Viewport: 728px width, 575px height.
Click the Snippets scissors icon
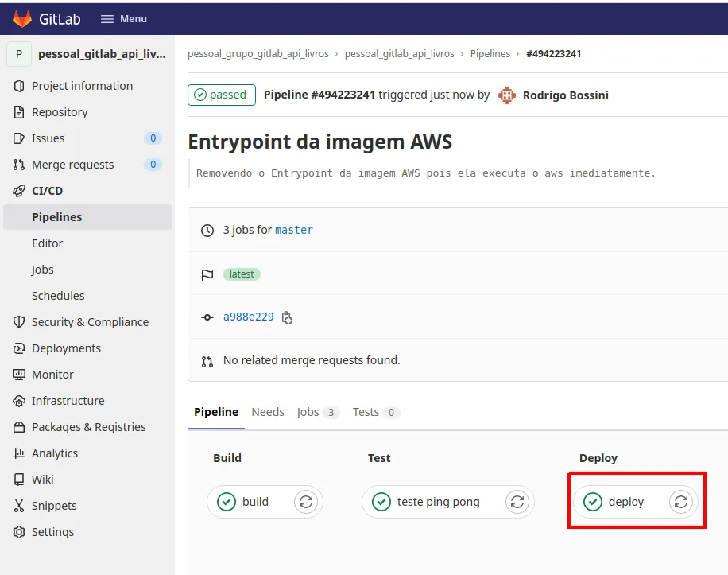[x=19, y=506]
